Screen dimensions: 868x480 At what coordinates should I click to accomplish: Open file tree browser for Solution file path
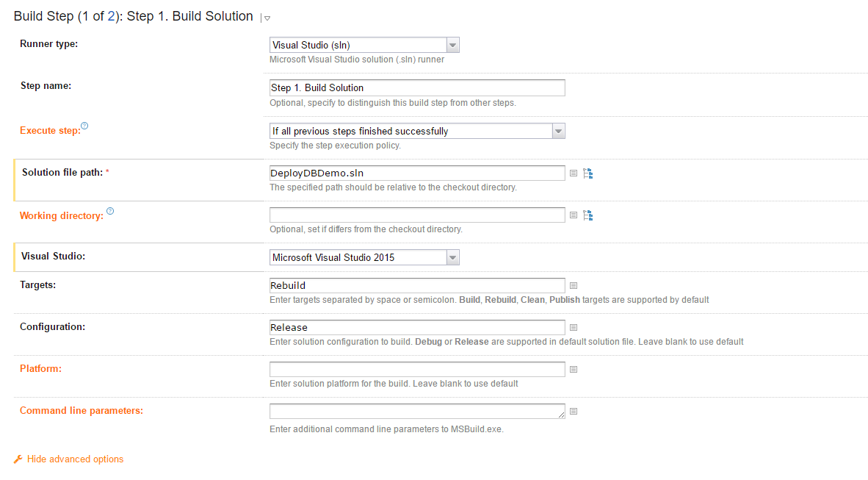click(587, 173)
